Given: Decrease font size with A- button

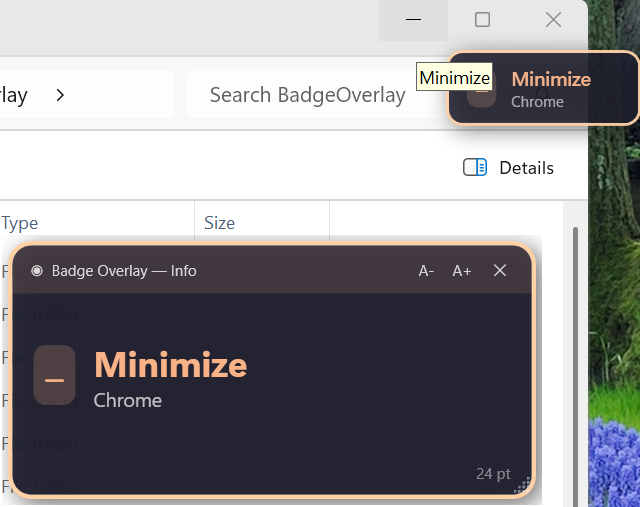Looking at the screenshot, I should (x=426, y=271).
